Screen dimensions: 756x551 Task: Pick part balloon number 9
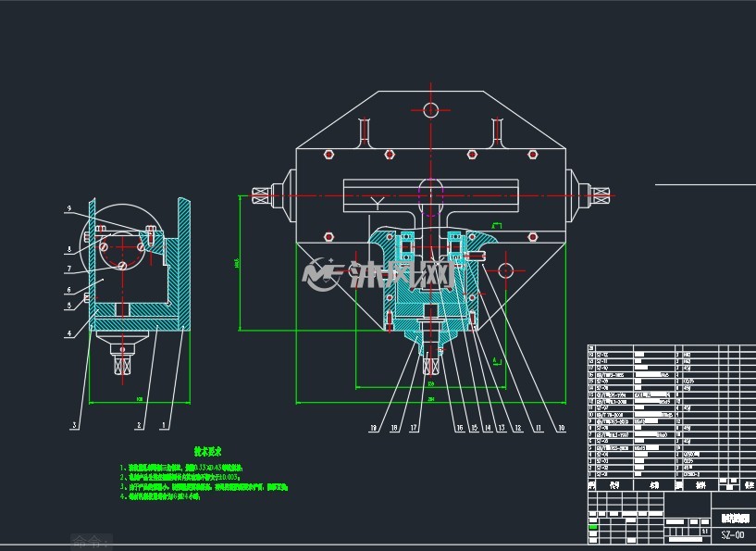(x=69, y=208)
